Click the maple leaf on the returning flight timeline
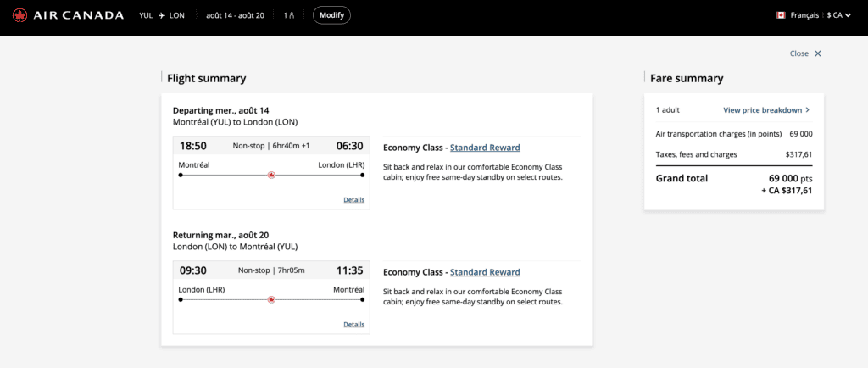The image size is (868, 368). pyautogui.click(x=271, y=299)
